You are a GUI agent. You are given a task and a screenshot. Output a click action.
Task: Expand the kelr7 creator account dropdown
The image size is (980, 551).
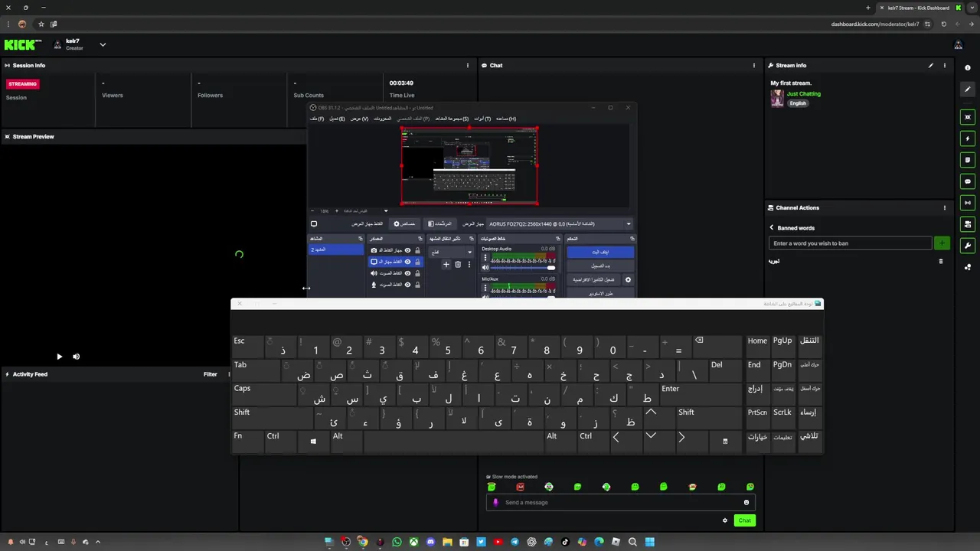click(103, 44)
